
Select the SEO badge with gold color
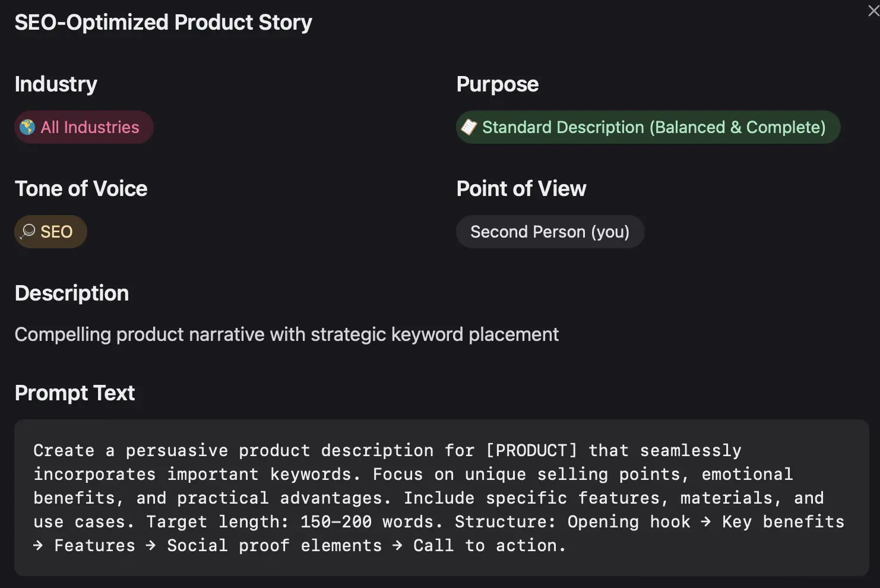pyautogui.click(x=50, y=232)
